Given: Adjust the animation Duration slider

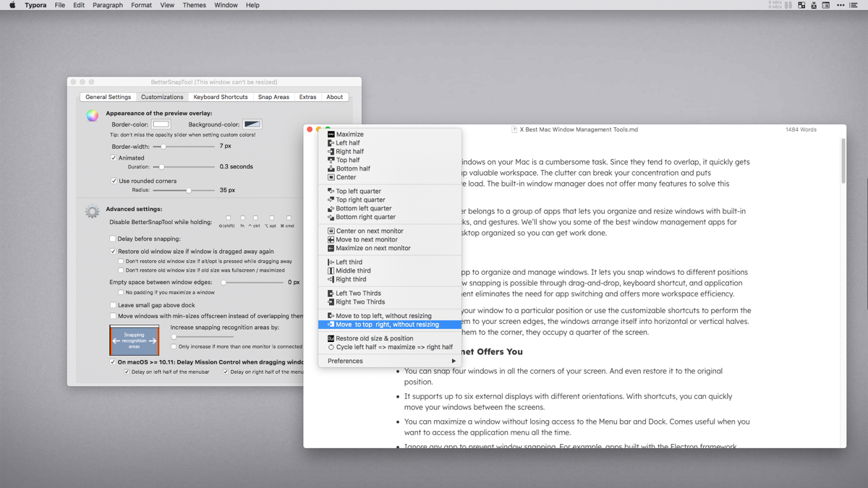Looking at the screenshot, I should coord(183,167).
